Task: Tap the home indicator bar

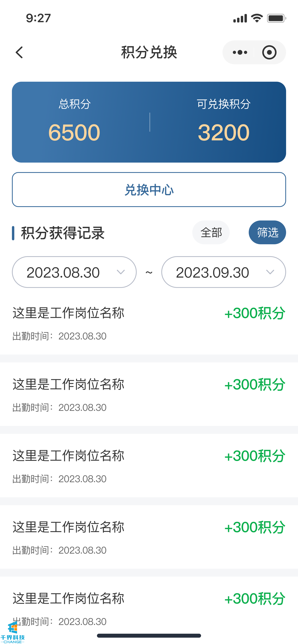Action: click(149, 635)
